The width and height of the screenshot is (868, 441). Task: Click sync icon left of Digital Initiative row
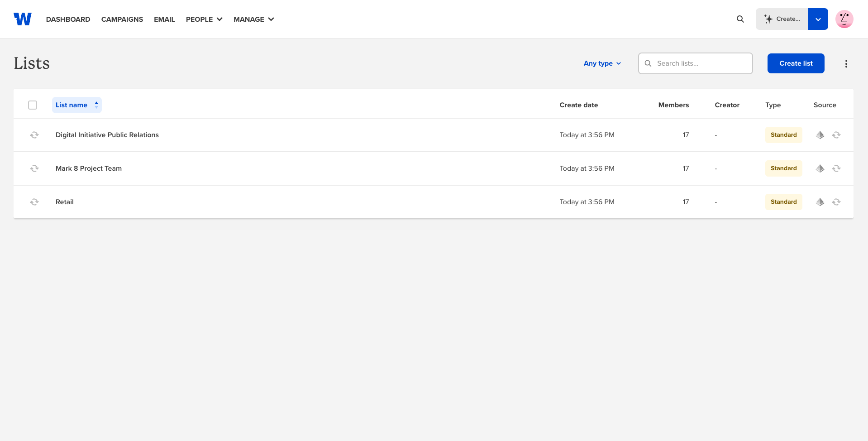(x=34, y=135)
